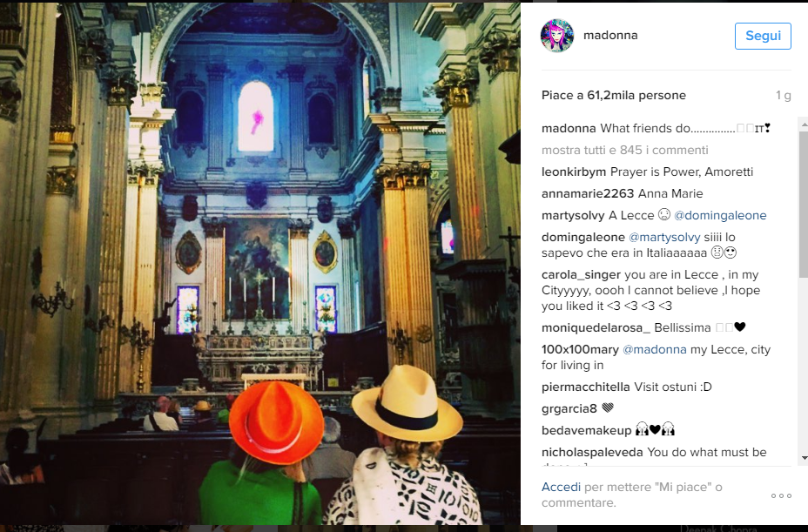Open nicholaspaleveda commenter profile

coord(592,452)
